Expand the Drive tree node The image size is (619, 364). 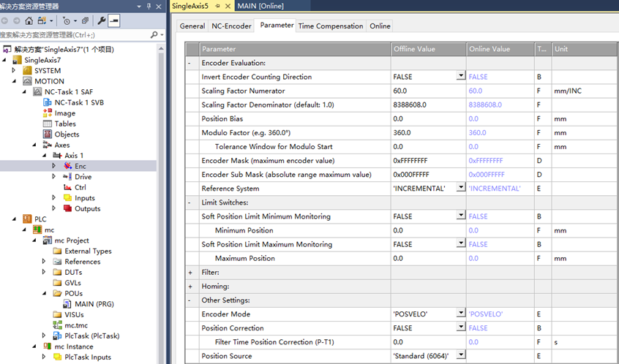[54, 177]
